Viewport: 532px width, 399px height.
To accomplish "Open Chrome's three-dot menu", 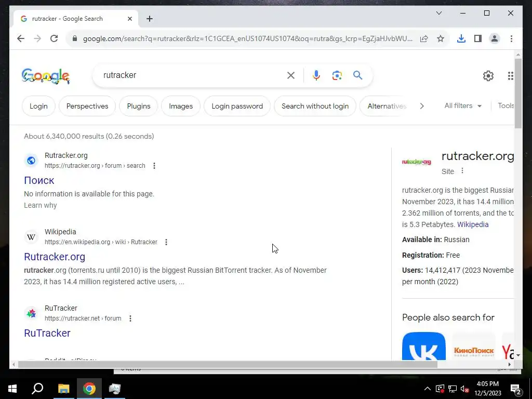I will coord(511,38).
